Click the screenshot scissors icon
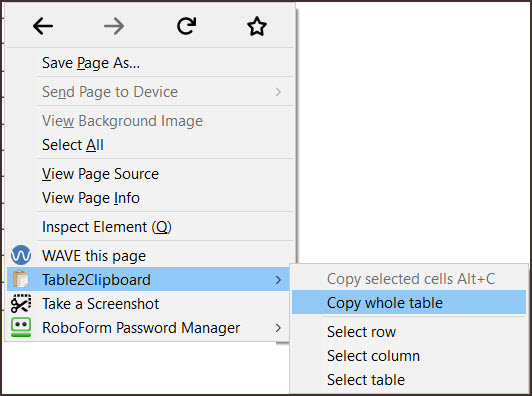Viewport: 532px width, 396px height. tap(21, 303)
